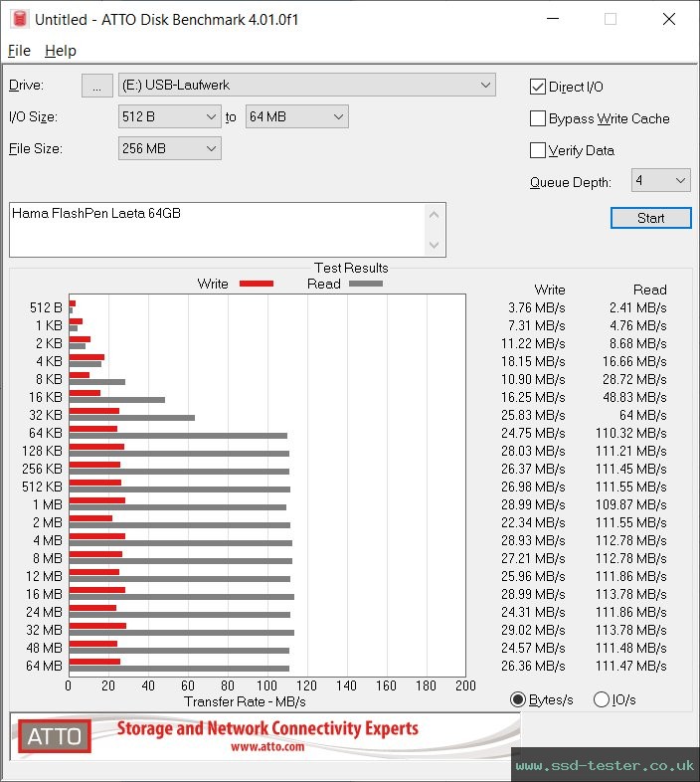Viewport: 700px width, 782px height.
Task: Click the gray Read legend swatch
Action: [x=366, y=284]
